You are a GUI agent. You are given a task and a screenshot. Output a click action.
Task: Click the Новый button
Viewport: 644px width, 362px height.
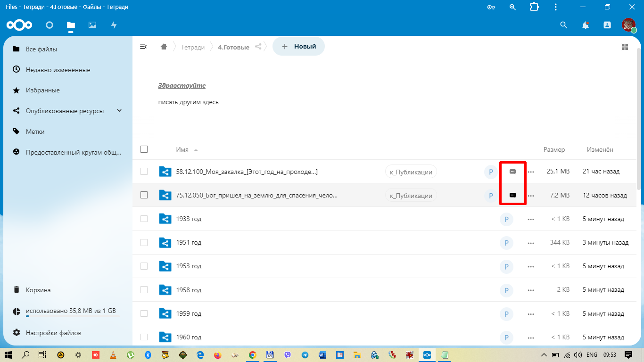pos(298,46)
